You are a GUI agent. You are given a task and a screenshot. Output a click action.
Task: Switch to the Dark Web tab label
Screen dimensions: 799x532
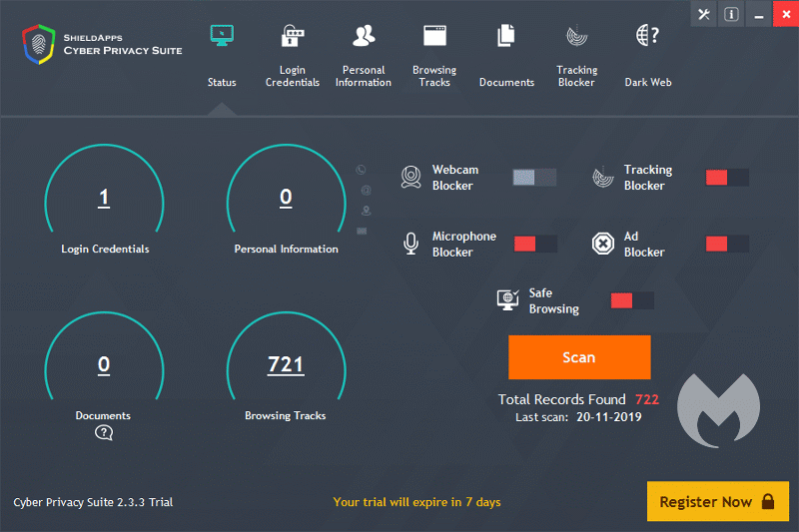click(x=648, y=82)
